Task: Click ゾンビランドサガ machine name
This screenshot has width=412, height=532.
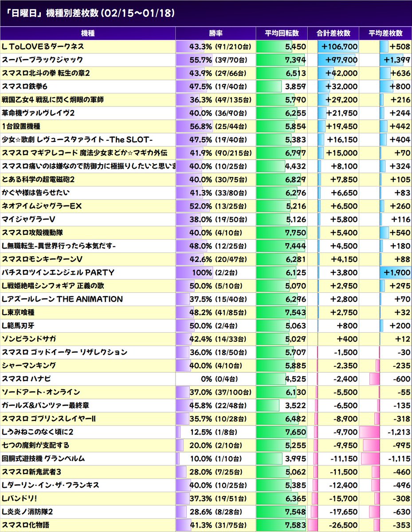Action: (29, 339)
